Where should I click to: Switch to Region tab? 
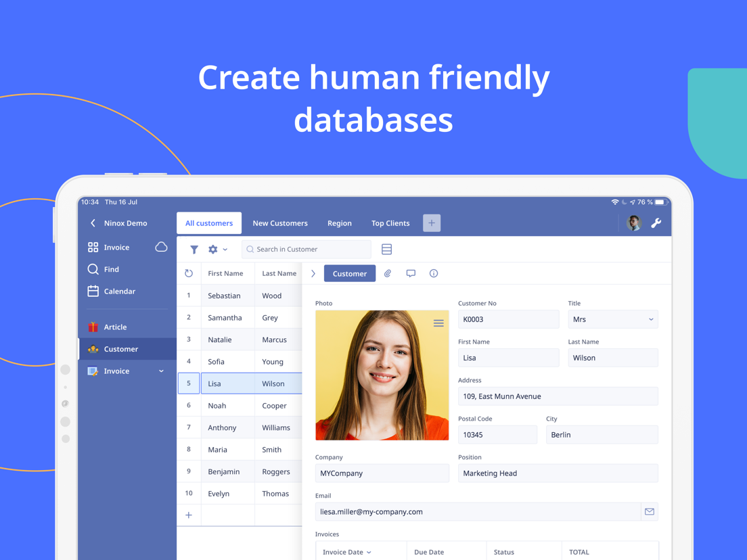click(x=340, y=223)
